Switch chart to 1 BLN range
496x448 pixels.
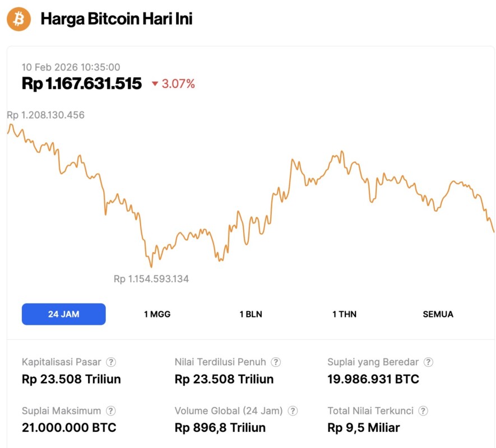[251, 314]
